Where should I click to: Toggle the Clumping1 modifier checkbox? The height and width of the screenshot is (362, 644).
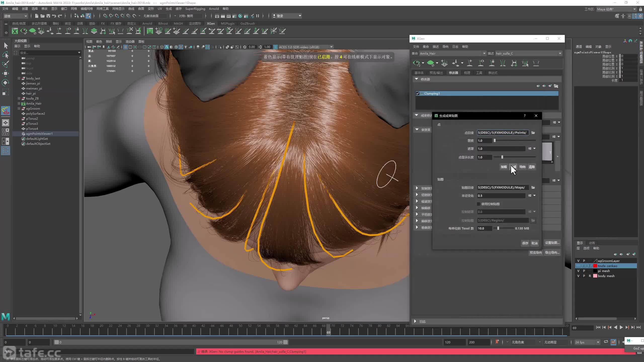click(418, 94)
